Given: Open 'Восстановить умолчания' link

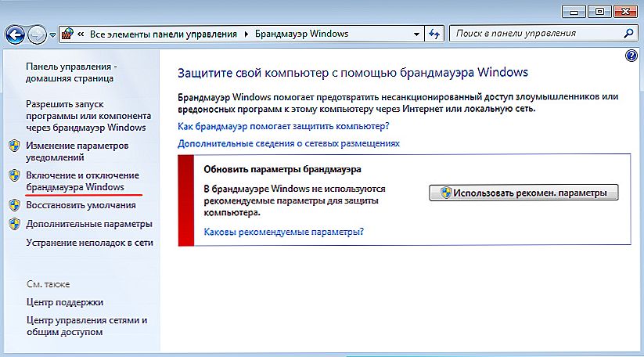Looking at the screenshot, I should click(81, 205).
